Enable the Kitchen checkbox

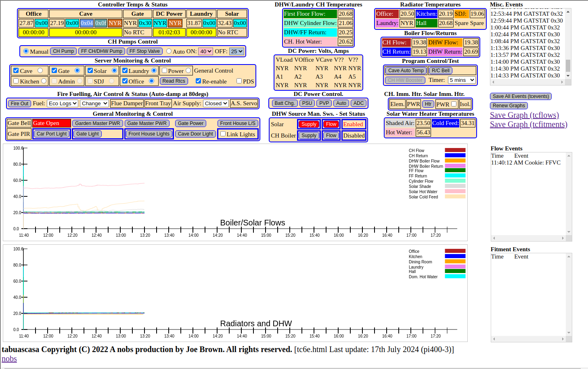(16, 81)
